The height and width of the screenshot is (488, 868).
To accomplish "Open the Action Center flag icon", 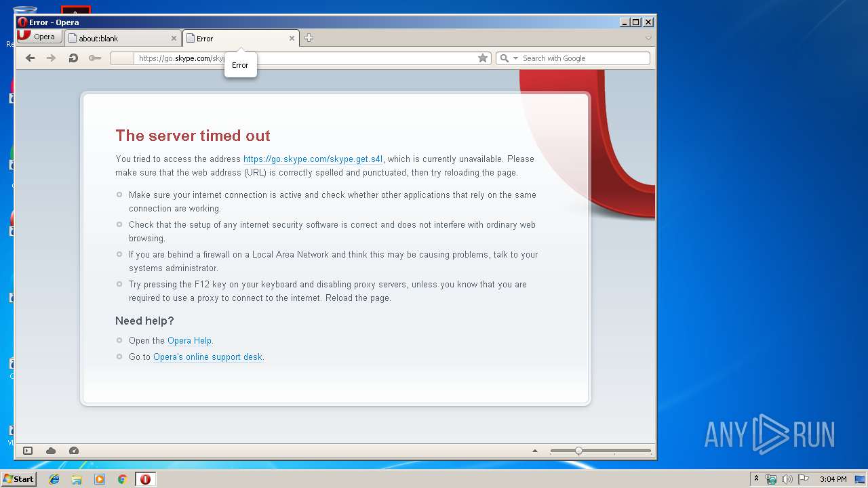I will 804,479.
